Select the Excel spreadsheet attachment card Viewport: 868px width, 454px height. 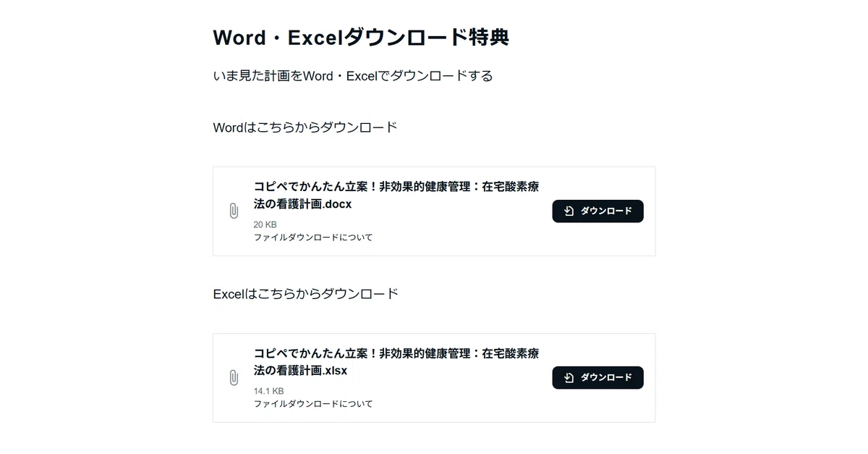434,378
